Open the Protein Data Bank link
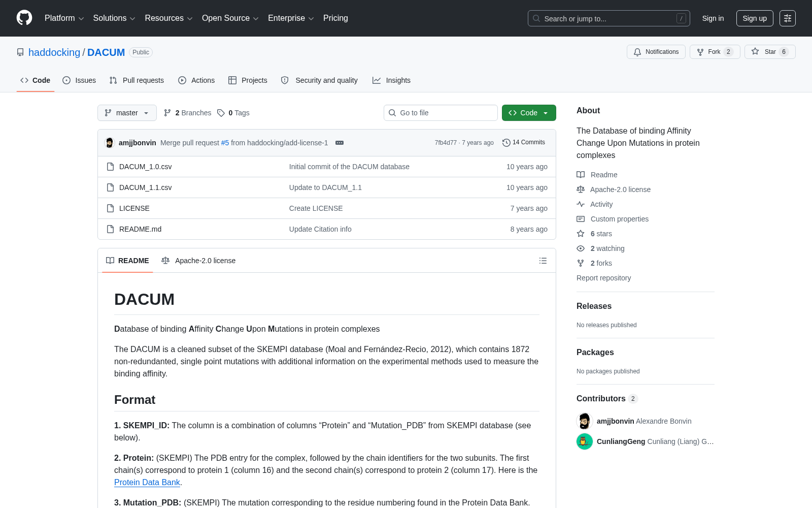This screenshot has height=508, width=812. point(147,483)
